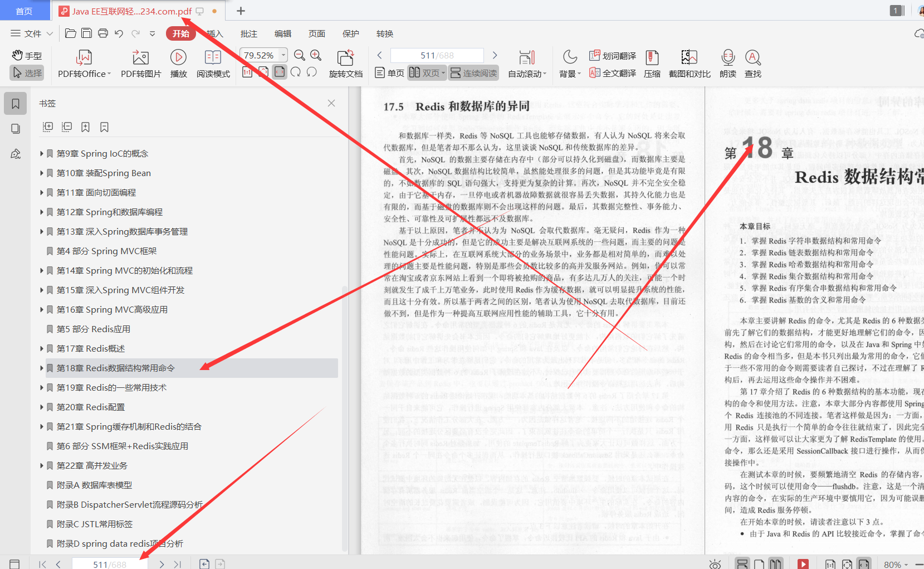Activate the 选择 selection tool
924x569 pixels.
point(27,73)
